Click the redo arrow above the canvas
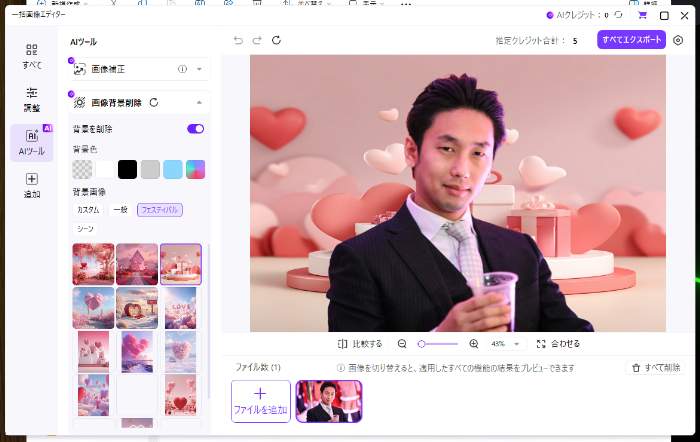This screenshot has width=700, height=442. point(257,40)
